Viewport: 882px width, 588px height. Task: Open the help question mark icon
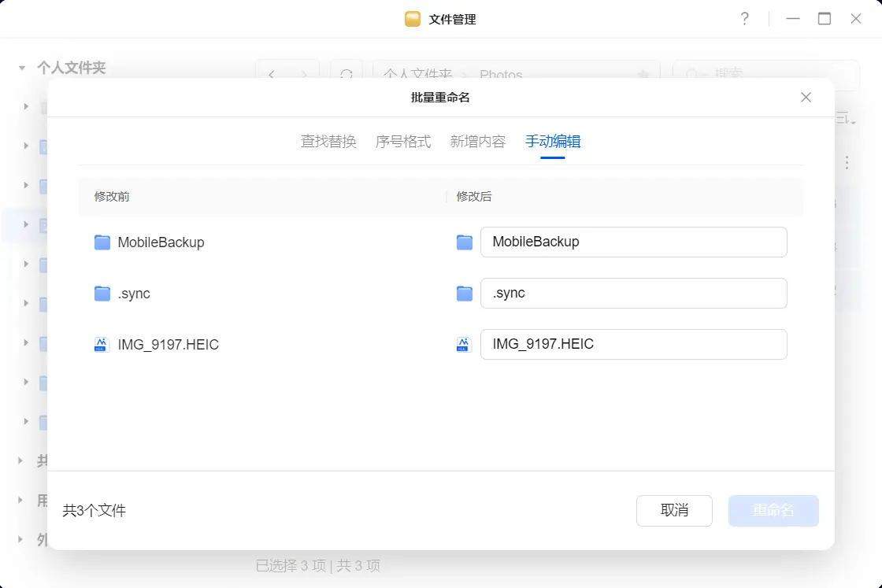tap(744, 19)
